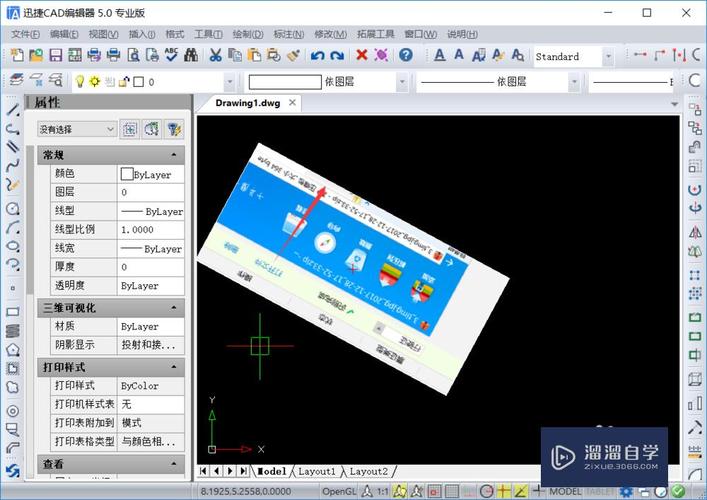Open the 绘制(D) menu
This screenshot has height=500, width=707.
click(241, 33)
